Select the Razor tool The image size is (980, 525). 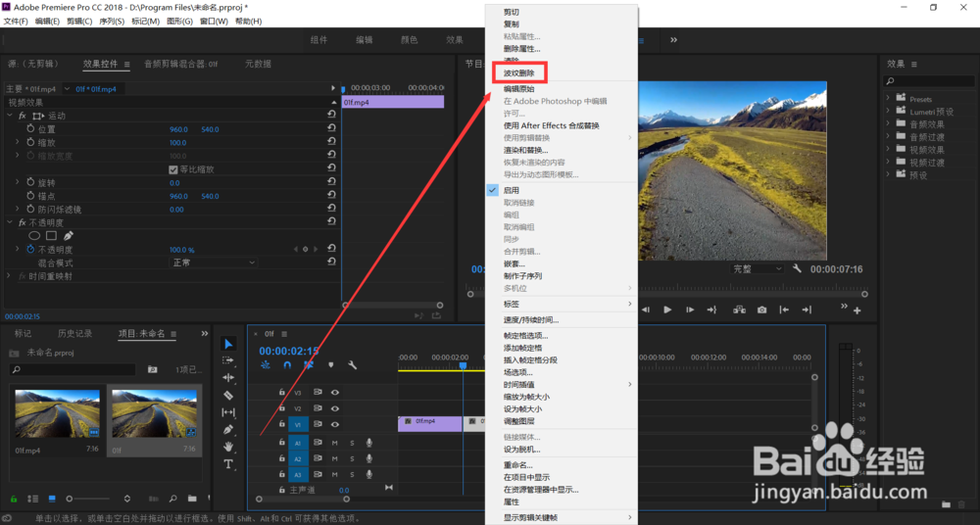(228, 395)
